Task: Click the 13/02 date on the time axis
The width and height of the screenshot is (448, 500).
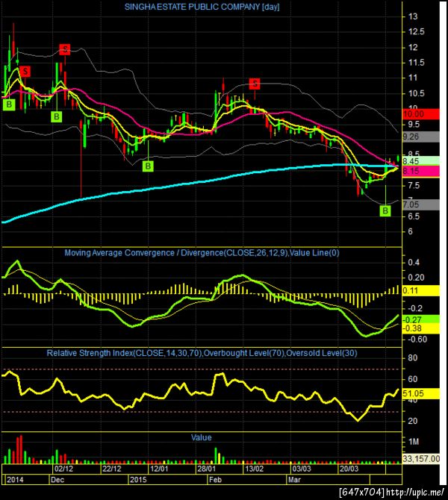Action: click(255, 469)
